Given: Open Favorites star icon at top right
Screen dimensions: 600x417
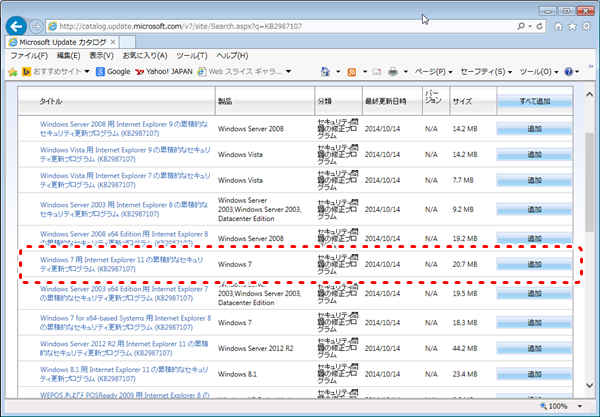Looking at the screenshot, I should pyautogui.click(x=572, y=26).
